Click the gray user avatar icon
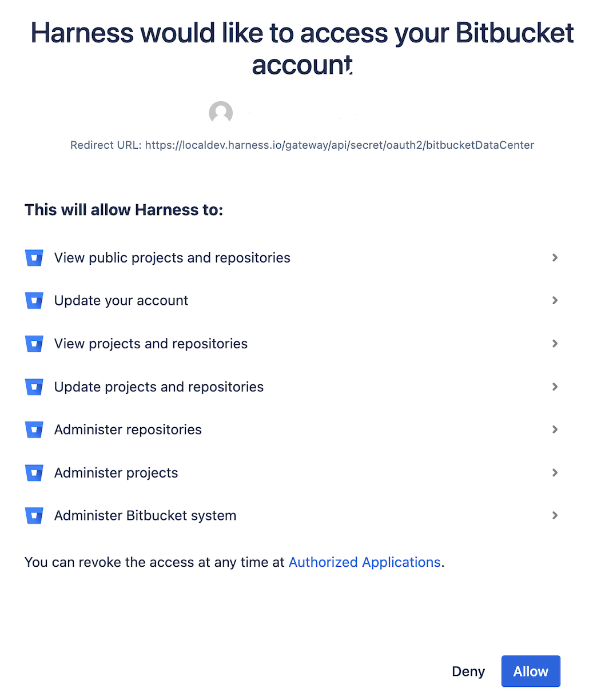This screenshot has width=589, height=700. (221, 113)
